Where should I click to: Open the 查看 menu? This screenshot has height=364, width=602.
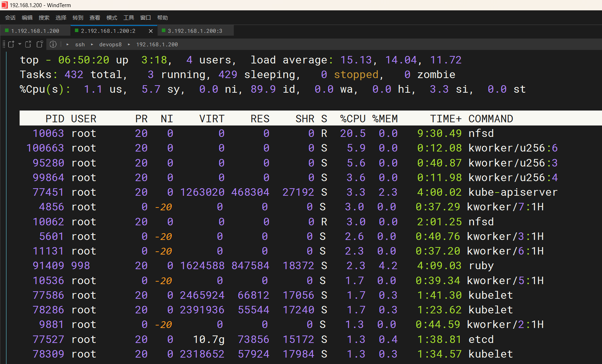click(x=95, y=17)
